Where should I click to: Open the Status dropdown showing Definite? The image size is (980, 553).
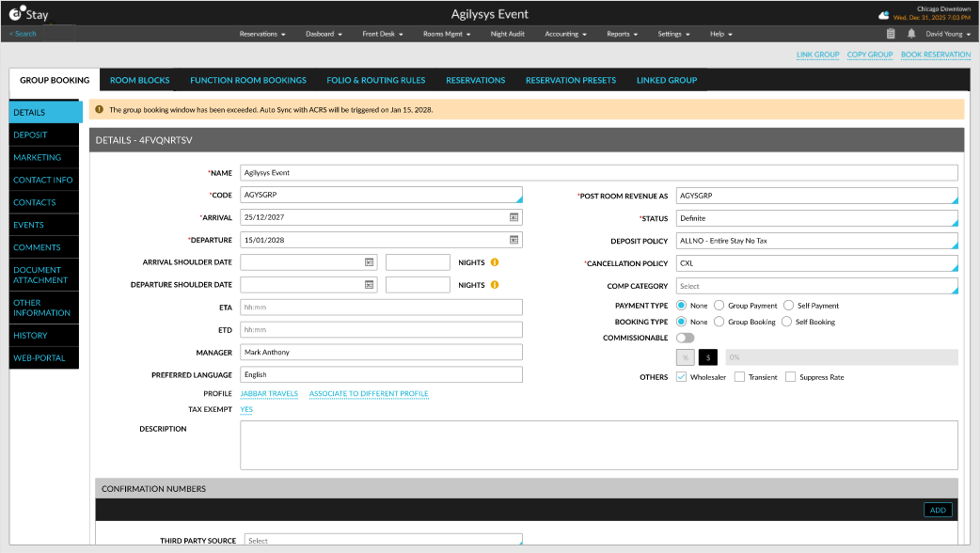coord(817,219)
